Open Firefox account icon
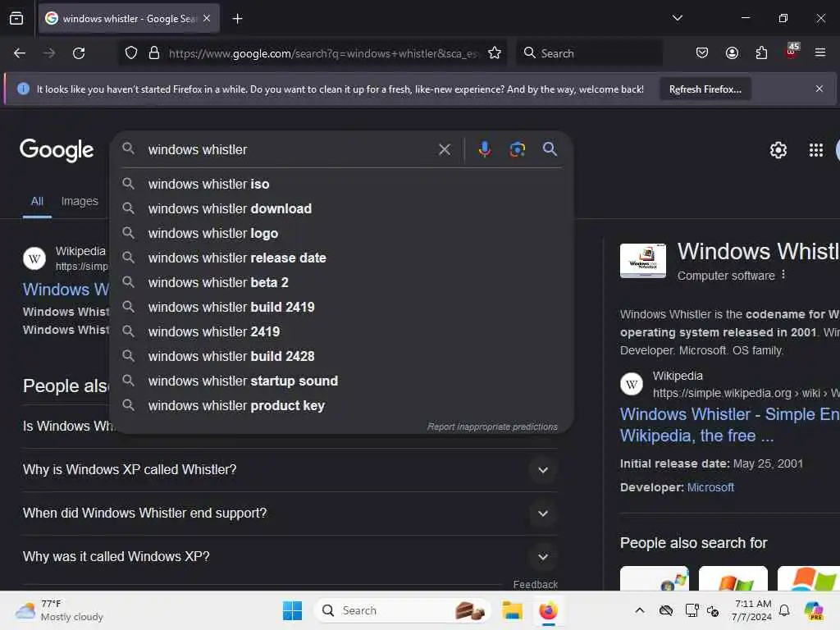Image resolution: width=840 pixels, height=630 pixels. point(732,53)
